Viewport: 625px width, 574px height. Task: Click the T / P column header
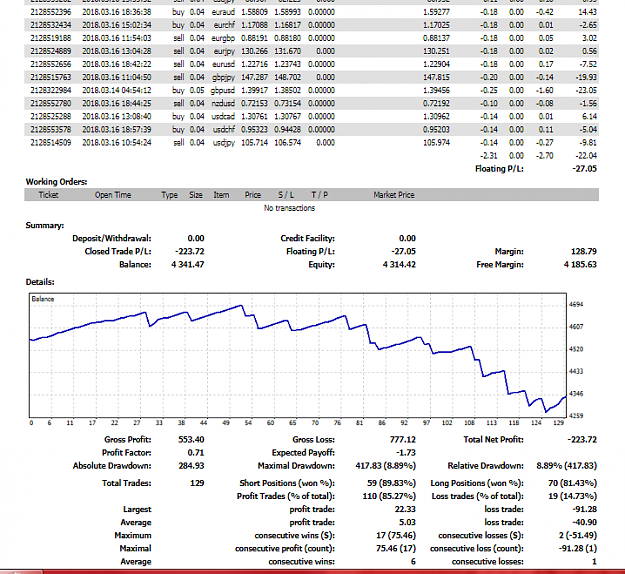coord(319,195)
